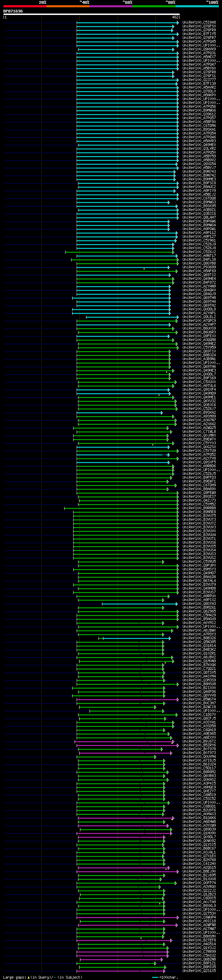Select hit label UniRef100_Q49HE0

pyautogui.click(x=199, y=145)
